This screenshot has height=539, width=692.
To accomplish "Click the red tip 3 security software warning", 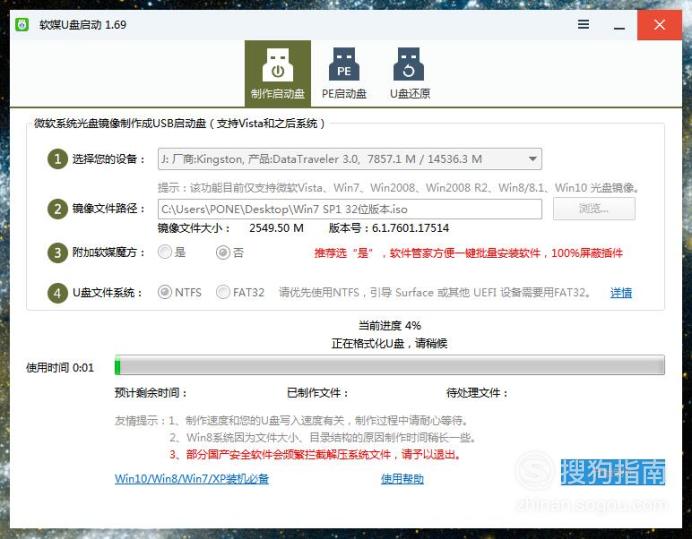I will point(315,454).
